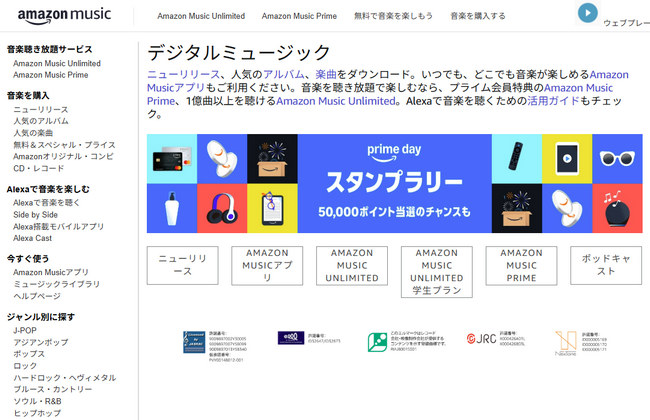Screen dimensions: 650x420
Task: Open ヘルプページ in sidebar
Action: tap(37, 296)
